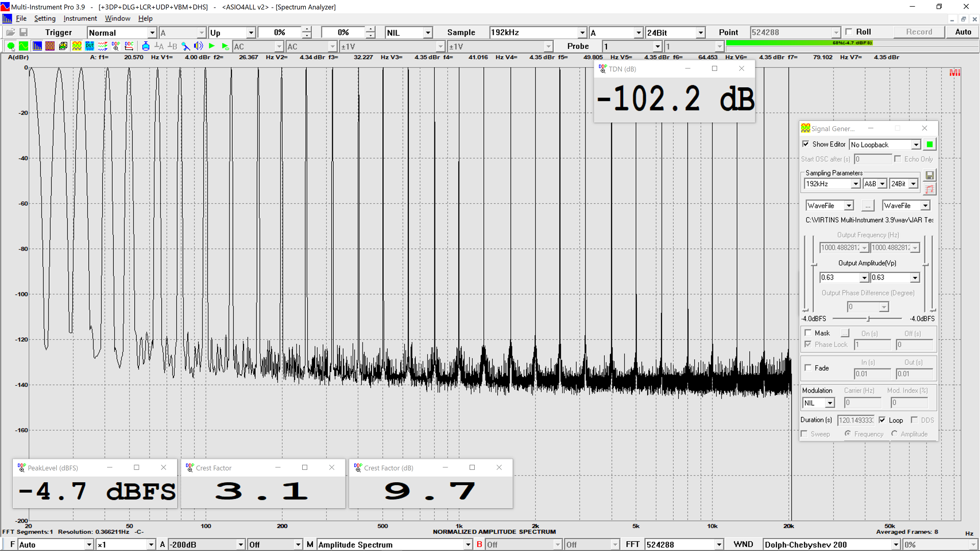Open the left WaveFile waveform dropdown
Viewport: 980px width, 551px height.
(x=829, y=206)
